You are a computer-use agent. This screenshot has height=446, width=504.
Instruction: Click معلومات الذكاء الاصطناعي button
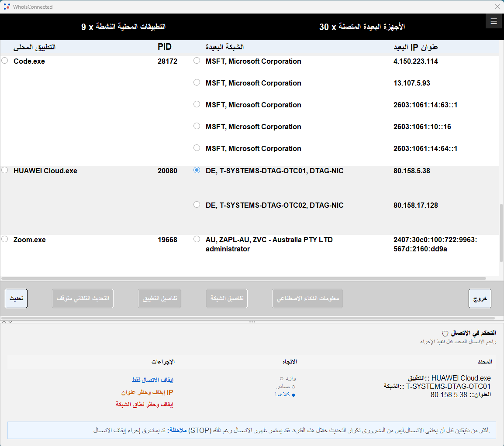point(307,298)
